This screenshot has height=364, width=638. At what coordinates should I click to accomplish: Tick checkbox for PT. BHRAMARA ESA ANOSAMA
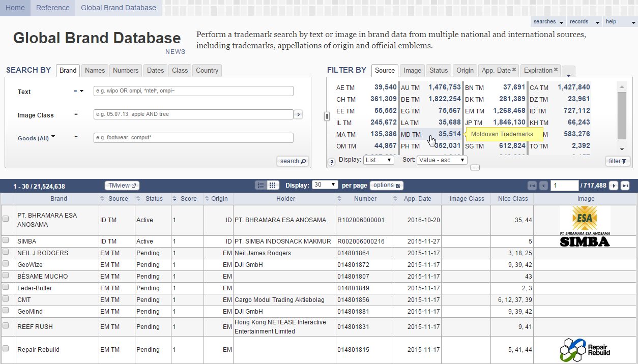coord(6,219)
